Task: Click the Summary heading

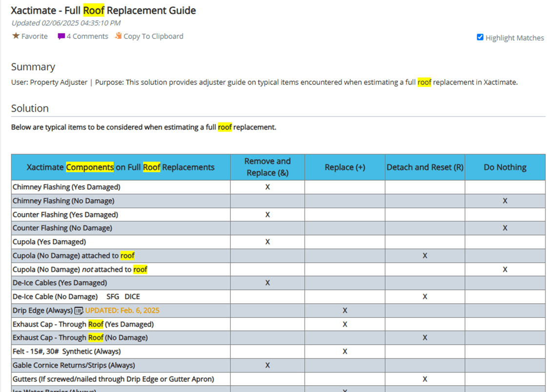Action: 33,67
